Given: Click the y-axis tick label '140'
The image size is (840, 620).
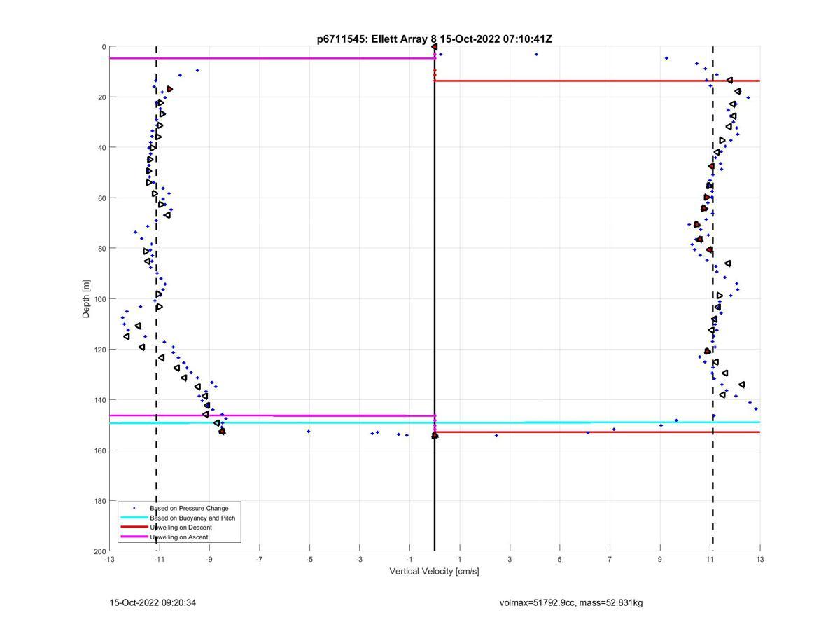Looking at the screenshot, I should (x=99, y=400).
